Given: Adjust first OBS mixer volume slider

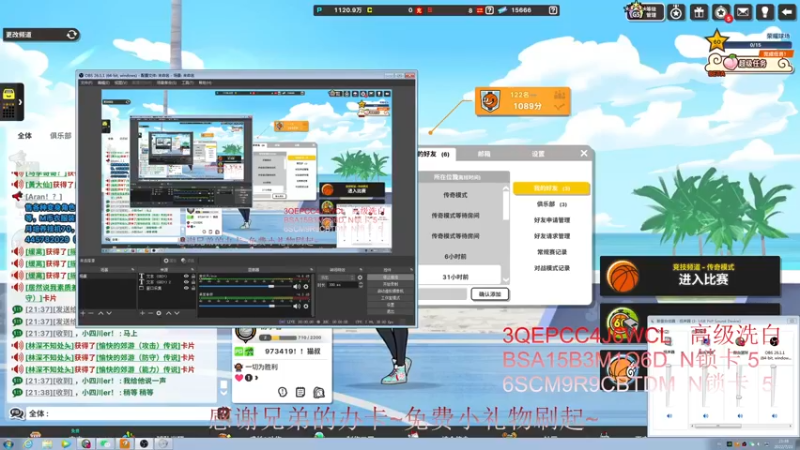Looking at the screenshot, I should [x=245, y=287].
